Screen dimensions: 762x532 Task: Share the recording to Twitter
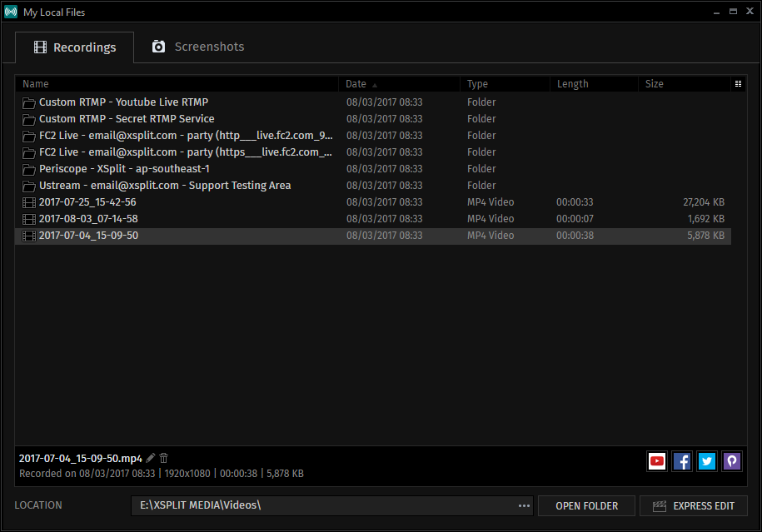tap(707, 461)
